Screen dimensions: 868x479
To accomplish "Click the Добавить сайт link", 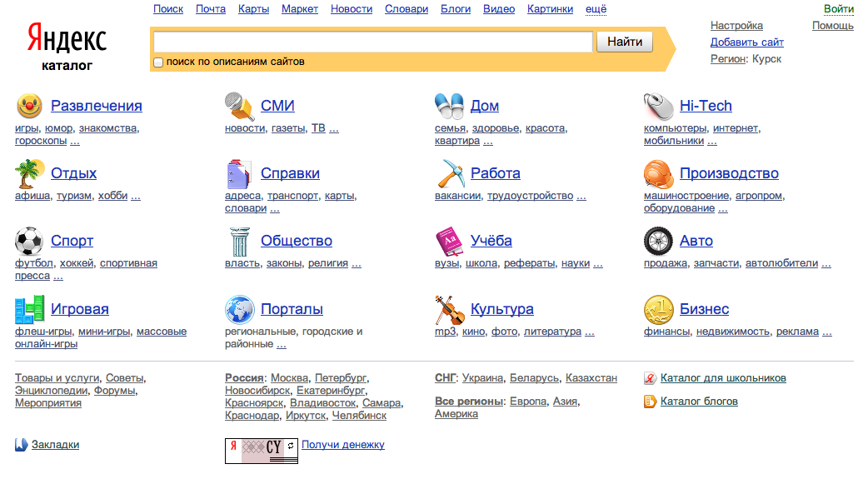I will click(x=746, y=42).
